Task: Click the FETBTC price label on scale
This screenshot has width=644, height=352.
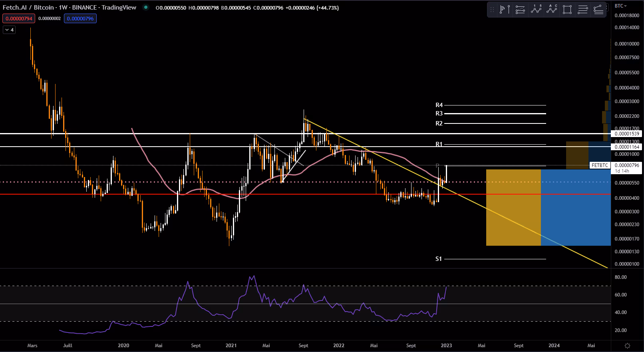Action: coord(600,165)
